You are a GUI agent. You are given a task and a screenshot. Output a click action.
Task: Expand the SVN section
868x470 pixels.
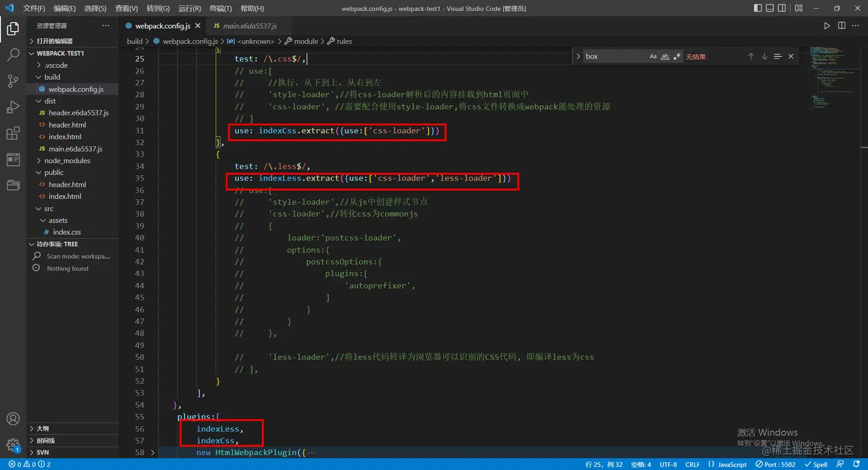click(x=72, y=452)
